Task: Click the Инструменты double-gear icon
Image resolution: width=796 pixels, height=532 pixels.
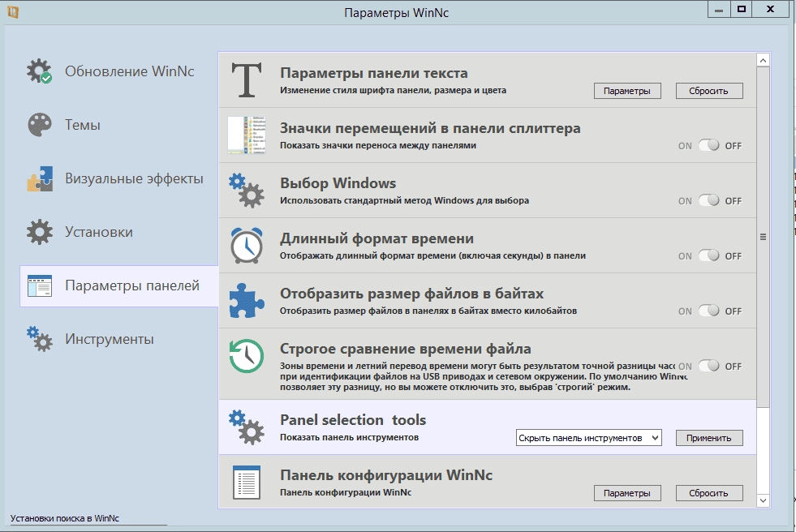Action: (x=40, y=339)
